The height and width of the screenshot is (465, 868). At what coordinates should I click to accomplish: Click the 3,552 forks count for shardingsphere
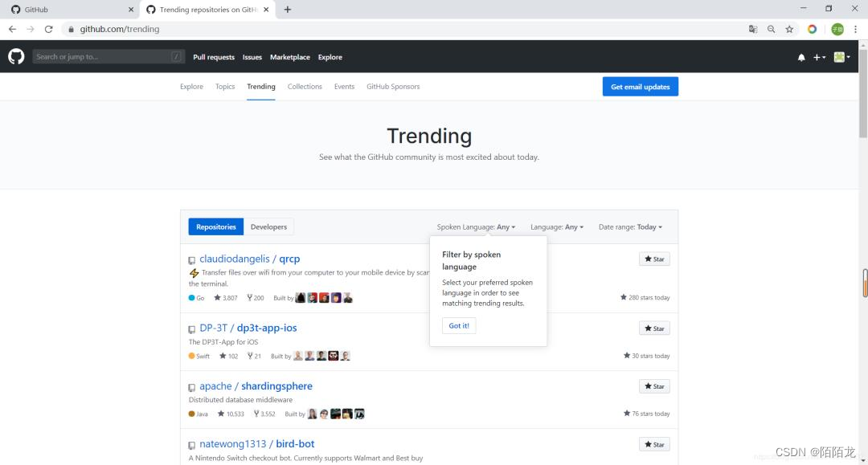pyautogui.click(x=264, y=414)
